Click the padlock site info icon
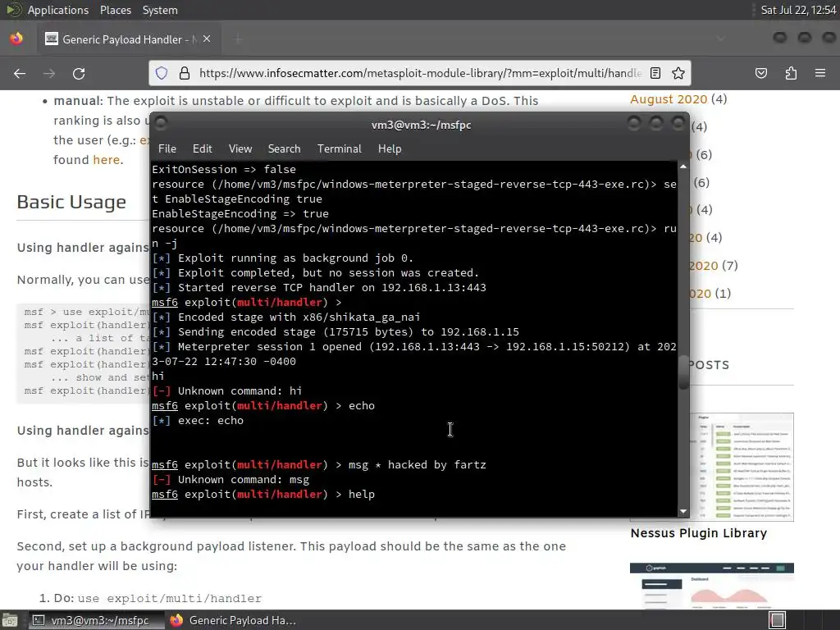The image size is (840, 630). 185,73
